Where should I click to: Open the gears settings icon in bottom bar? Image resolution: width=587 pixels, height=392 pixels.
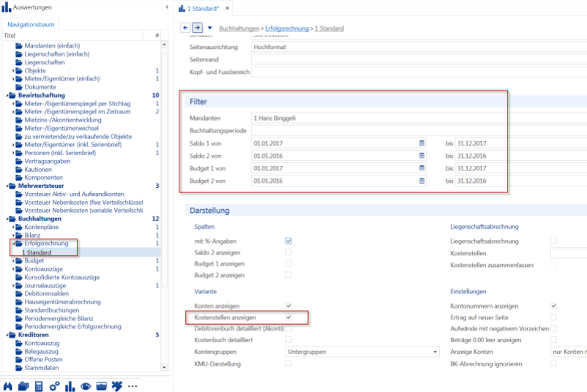coord(54,386)
